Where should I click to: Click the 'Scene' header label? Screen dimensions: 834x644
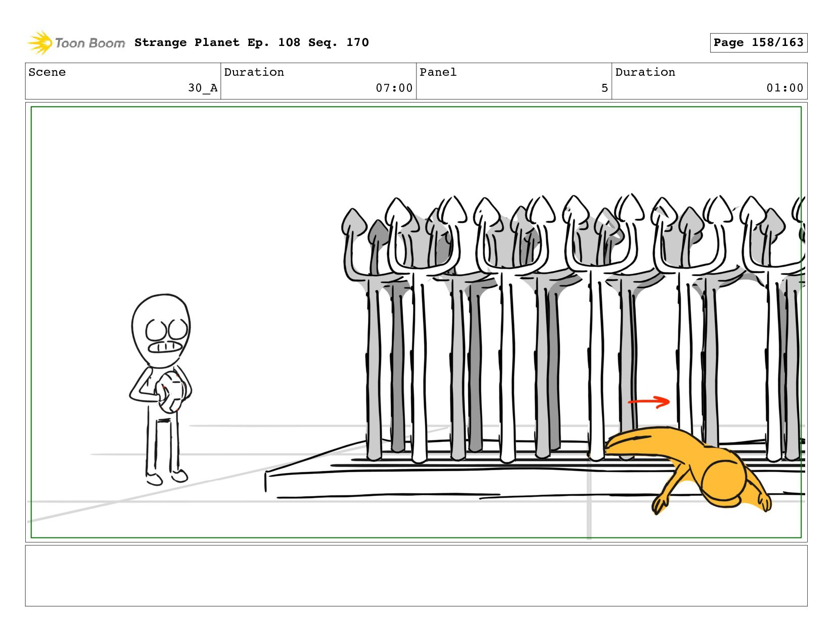(47, 72)
